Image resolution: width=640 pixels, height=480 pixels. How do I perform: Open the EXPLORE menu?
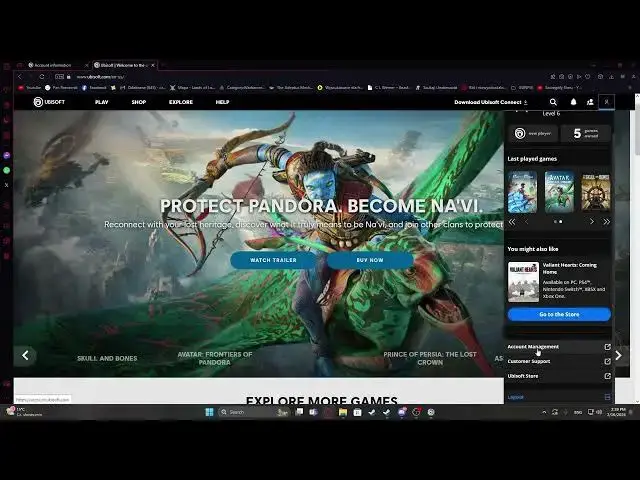[x=181, y=102]
